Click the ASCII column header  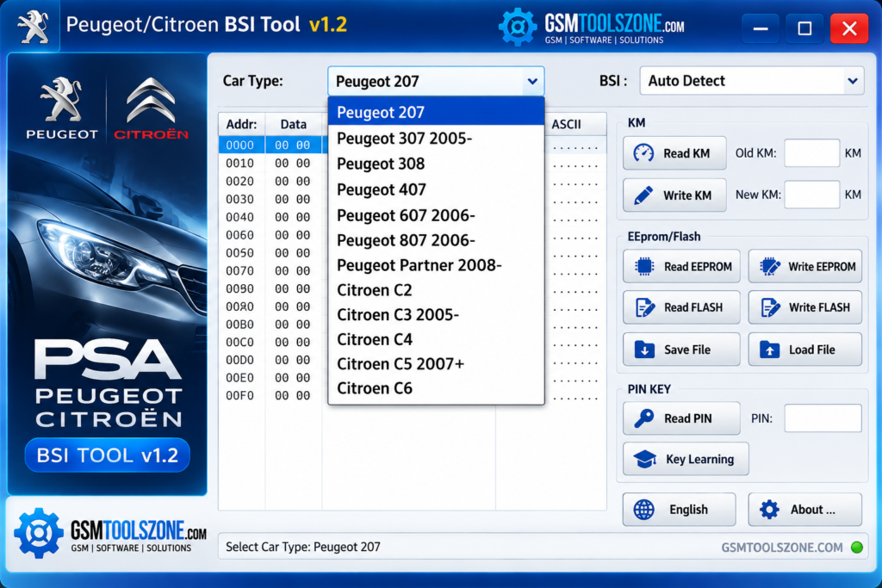click(x=566, y=124)
